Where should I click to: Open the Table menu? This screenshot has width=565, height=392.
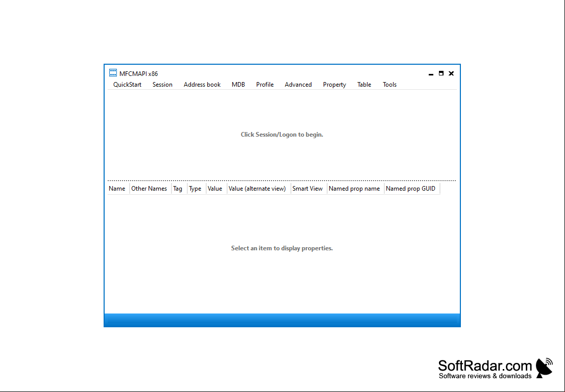pyautogui.click(x=364, y=85)
